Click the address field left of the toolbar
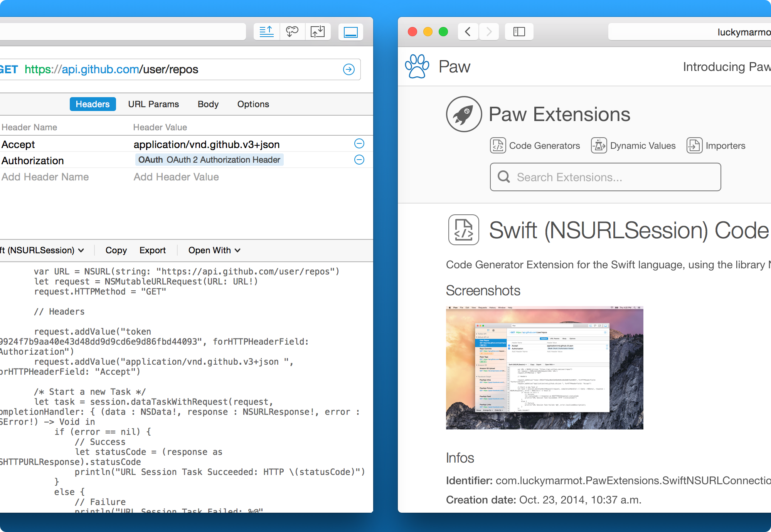Screen dimensions: 771x532 123,32
